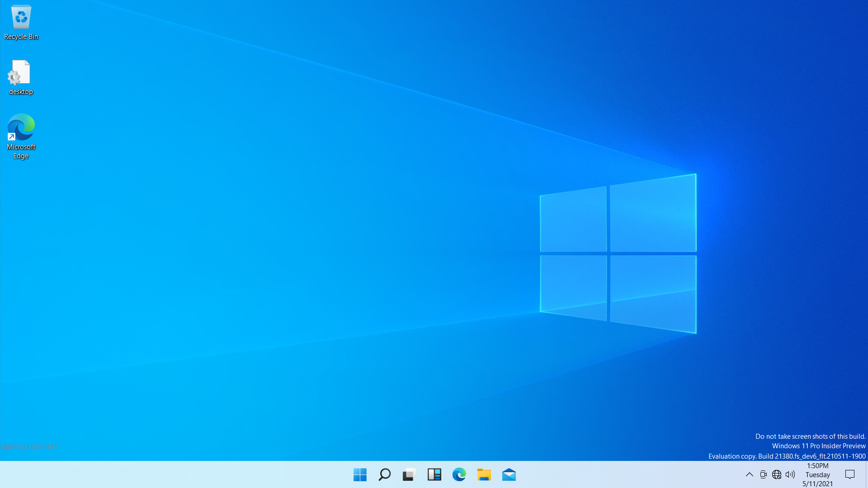Open the Start menu Windows logo
Viewport: 868px width, 488px height.
click(x=360, y=474)
